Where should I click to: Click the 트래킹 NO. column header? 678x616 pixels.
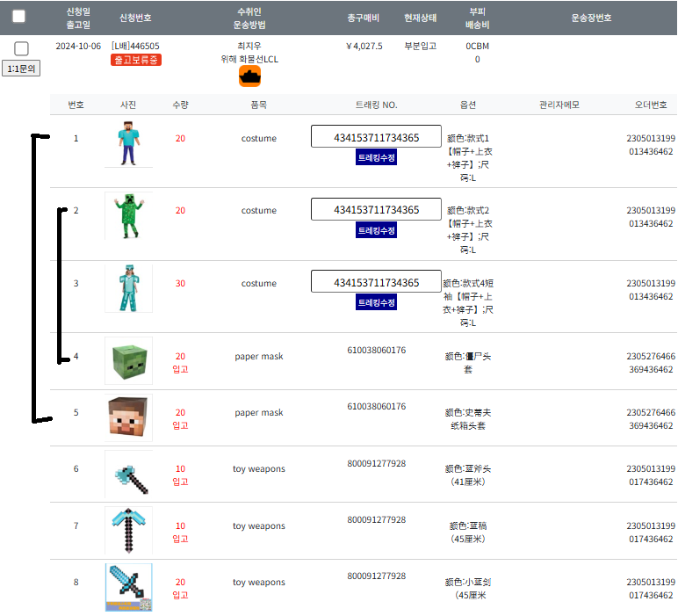pos(376,105)
